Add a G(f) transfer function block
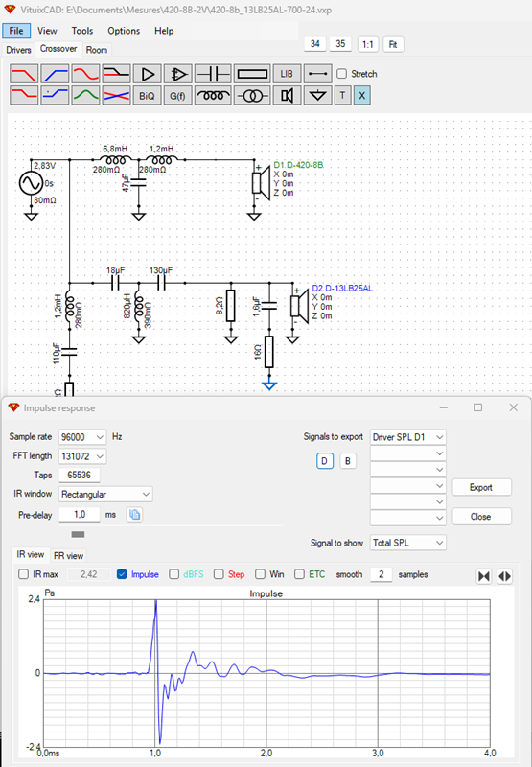This screenshot has height=767, width=532. pyautogui.click(x=178, y=95)
